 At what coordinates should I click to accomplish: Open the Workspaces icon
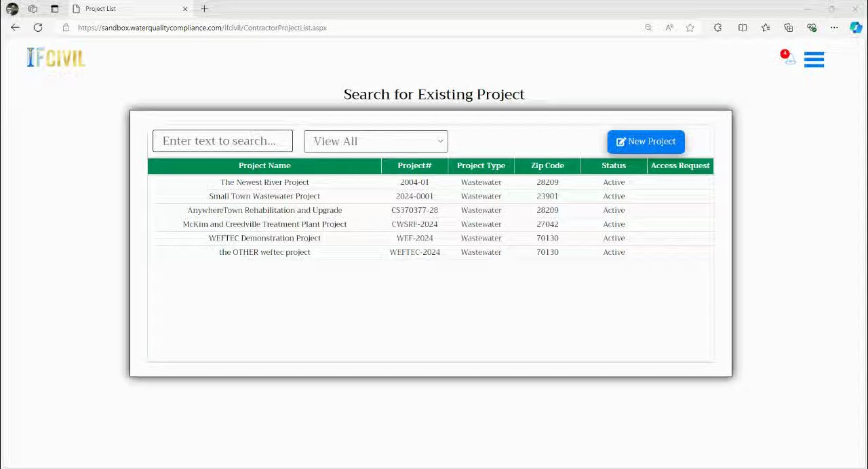pos(33,9)
